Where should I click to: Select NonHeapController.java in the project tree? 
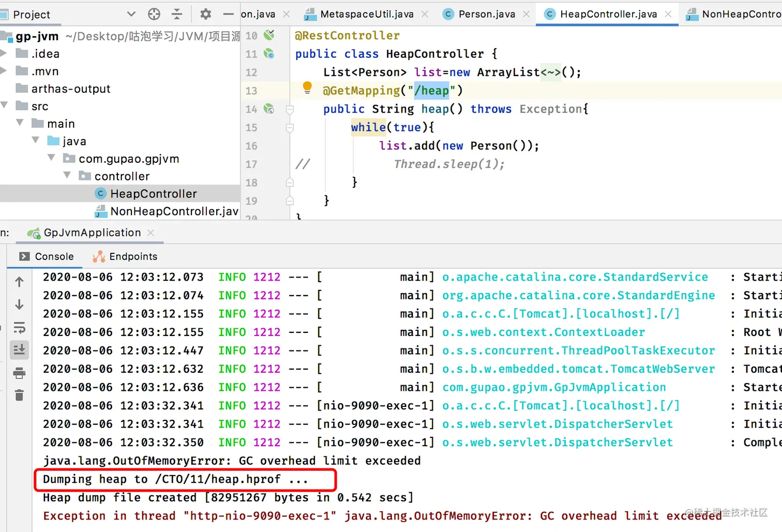pyautogui.click(x=120, y=211)
